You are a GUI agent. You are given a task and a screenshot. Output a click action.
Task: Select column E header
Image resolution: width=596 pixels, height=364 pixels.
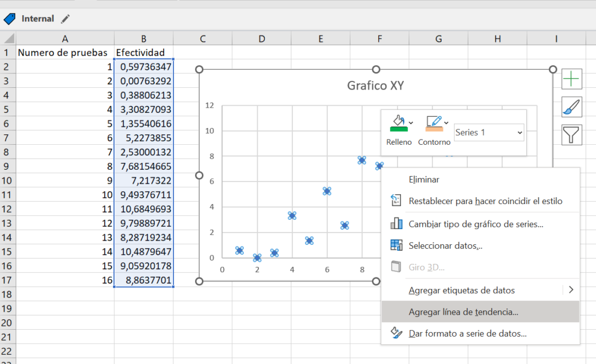point(321,39)
